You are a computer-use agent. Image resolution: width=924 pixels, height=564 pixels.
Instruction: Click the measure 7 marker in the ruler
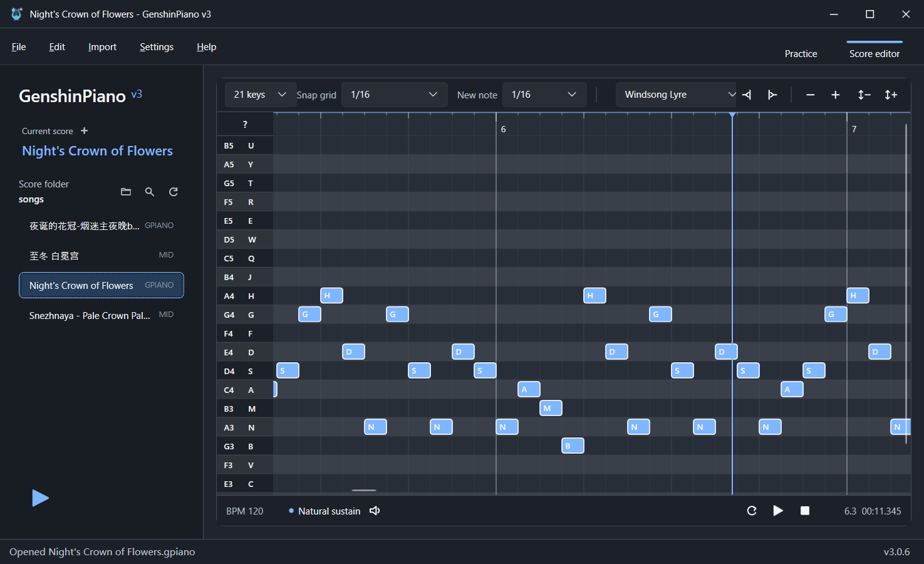click(854, 129)
